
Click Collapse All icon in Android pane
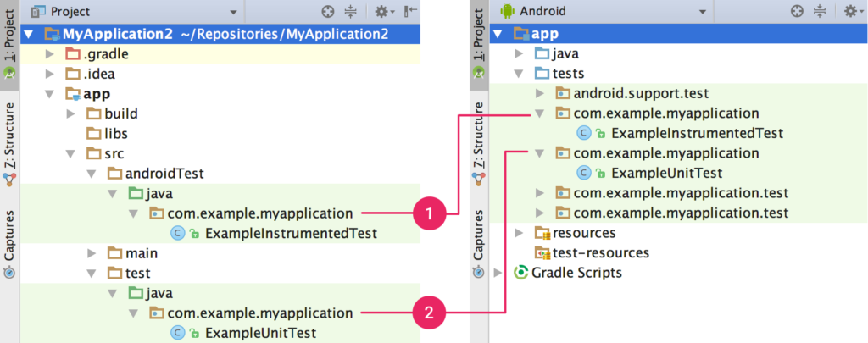[821, 11]
